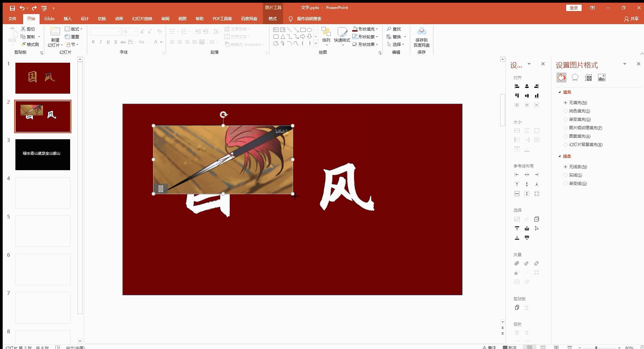This screenshot has height=349, width=644.
Task: Click 查找 (find) in the ribbon
Action: pyautogui.click(x=394, y=29)
